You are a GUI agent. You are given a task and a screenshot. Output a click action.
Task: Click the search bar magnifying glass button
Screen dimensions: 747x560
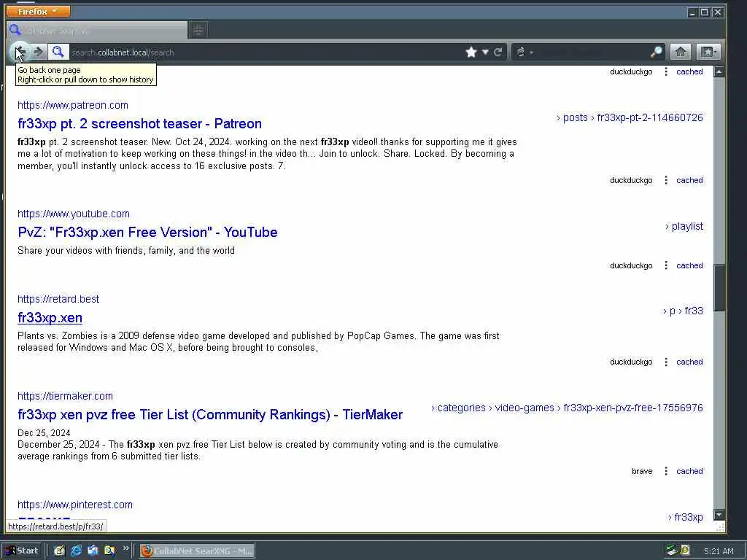click(656, 52)
